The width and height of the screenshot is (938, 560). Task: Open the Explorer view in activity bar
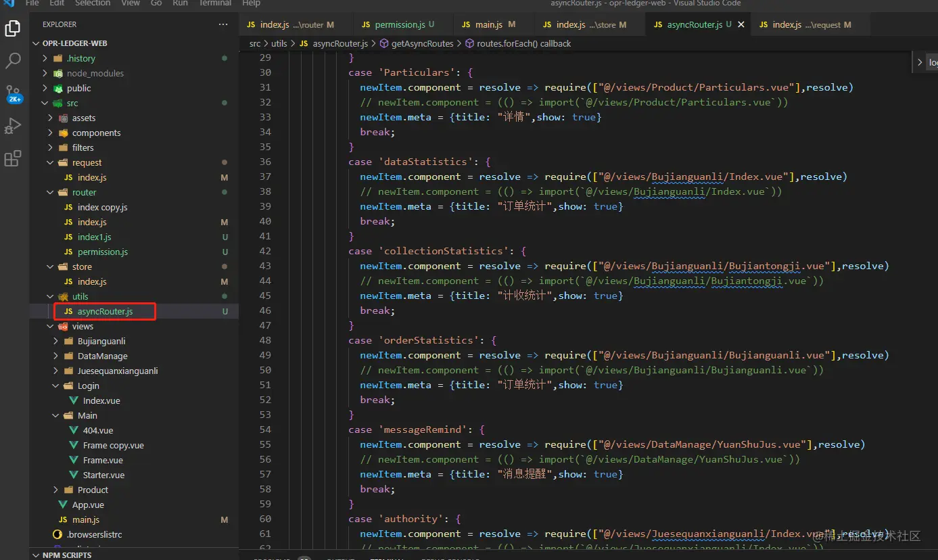click(13, 28)
